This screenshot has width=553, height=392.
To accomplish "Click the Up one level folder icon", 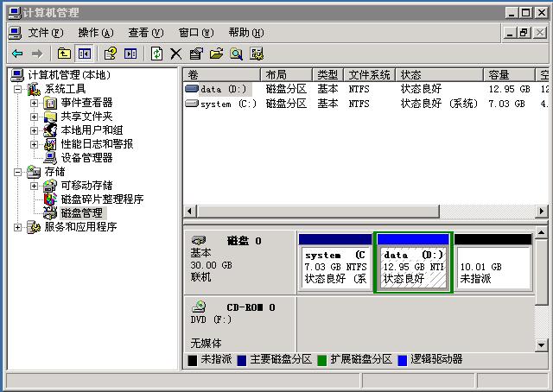I will (64, 54).
